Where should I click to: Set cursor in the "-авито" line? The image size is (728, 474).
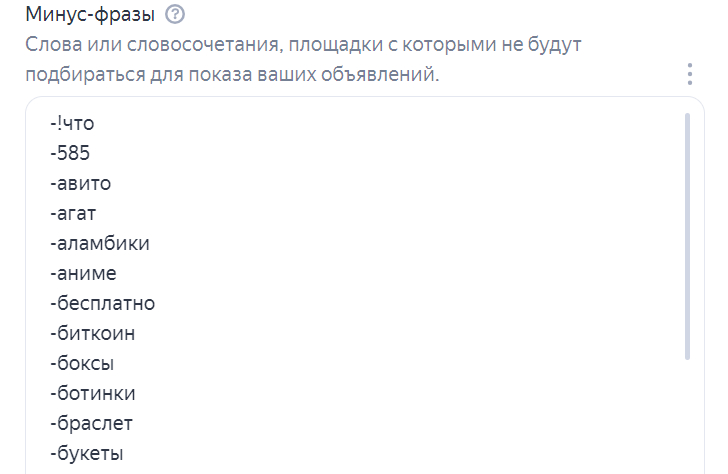[x=80, y=183]
